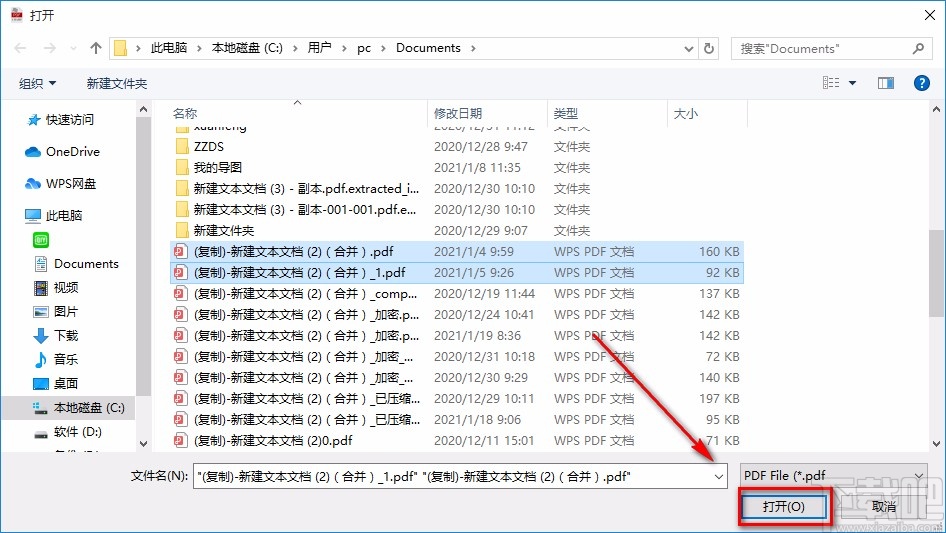Sort by 类型 column header
This screenshot has width=946, height=533.
point(565,113)
